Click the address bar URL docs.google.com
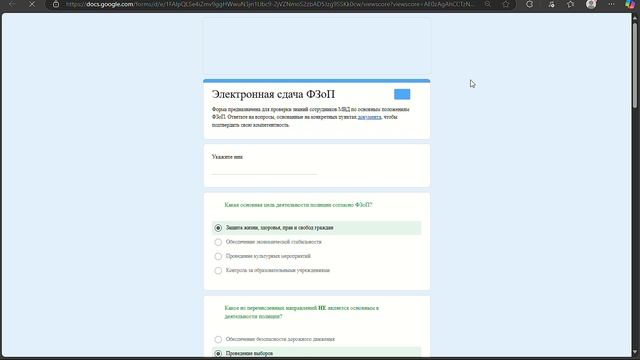 click(x=269, y=4)
